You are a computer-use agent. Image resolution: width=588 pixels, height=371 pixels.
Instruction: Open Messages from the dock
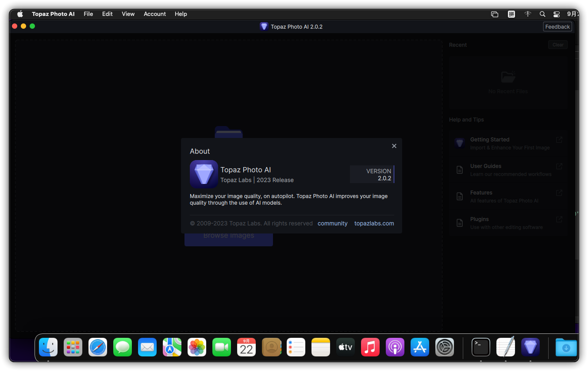(x=123, y=347)
